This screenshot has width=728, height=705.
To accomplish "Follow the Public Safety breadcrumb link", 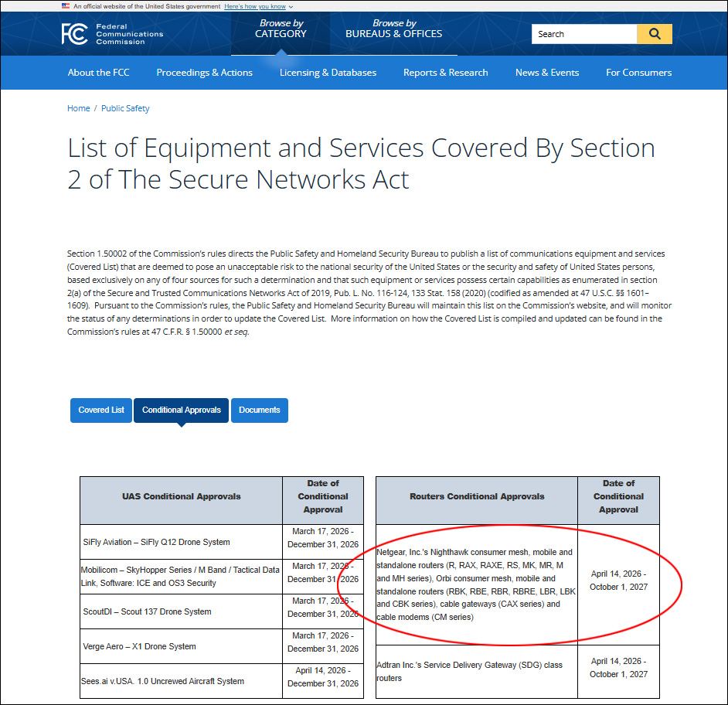I will click(125, 108).
